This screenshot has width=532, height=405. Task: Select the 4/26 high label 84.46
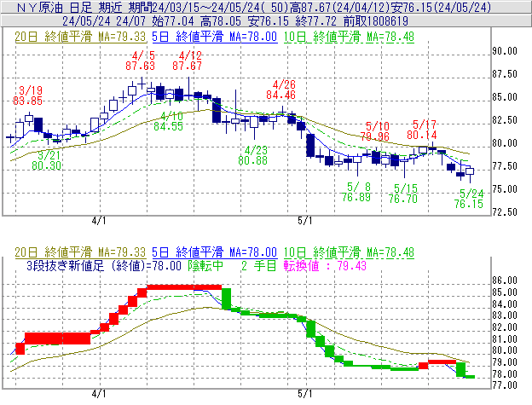(281, 90)
